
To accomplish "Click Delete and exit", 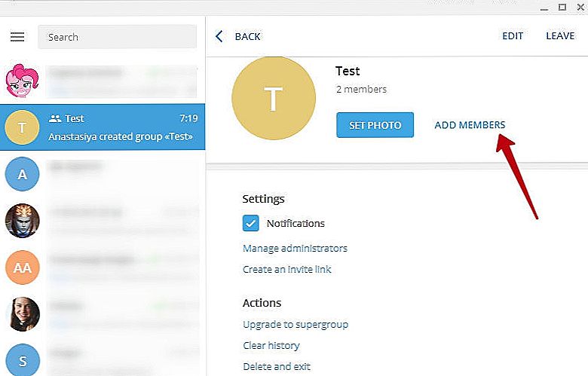I will 276,366.
